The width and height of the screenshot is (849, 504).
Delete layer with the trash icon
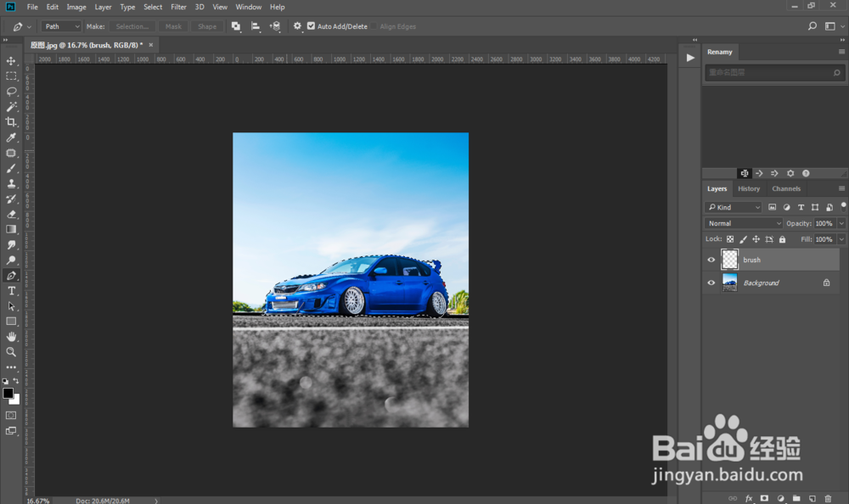828,498
